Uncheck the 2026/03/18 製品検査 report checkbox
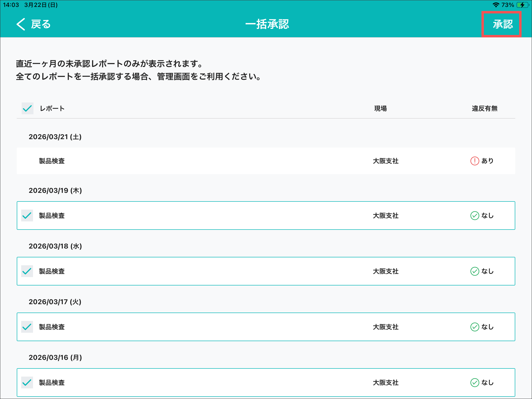Screen dimensions: 532x399 (x=27, y=271)
